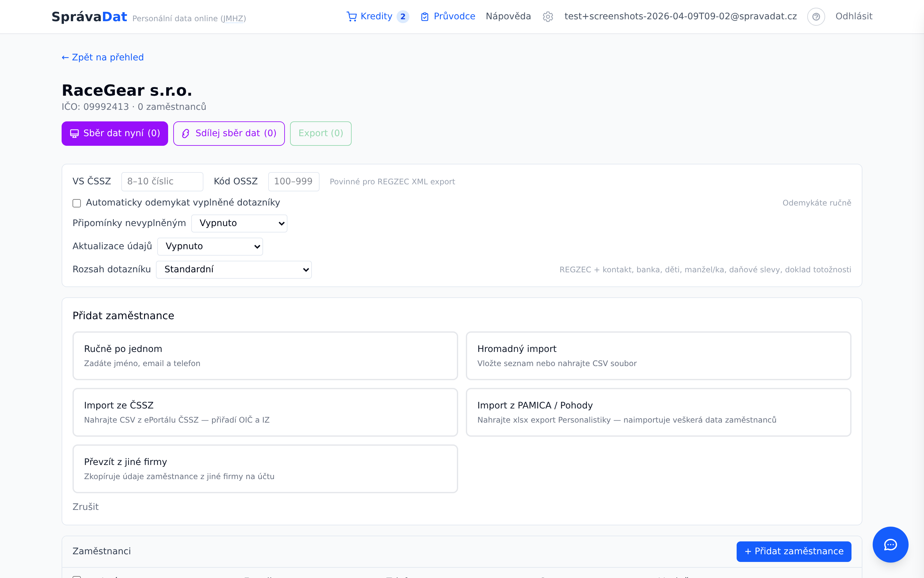
Task: Enable Automaticky odemykat vyplněné dotazníky checkbox
Action: pos(77,203)
